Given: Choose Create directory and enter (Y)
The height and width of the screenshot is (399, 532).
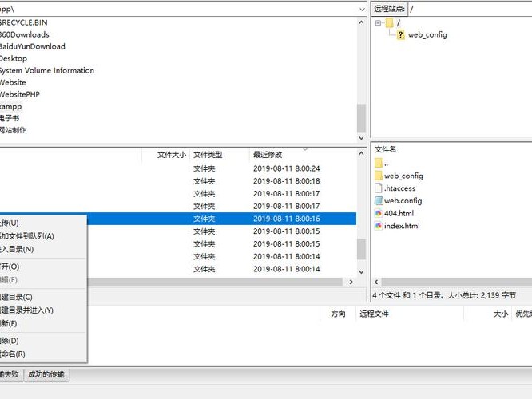Looking at the screenshot, I should pyautogui.click(x=43, y=310).
